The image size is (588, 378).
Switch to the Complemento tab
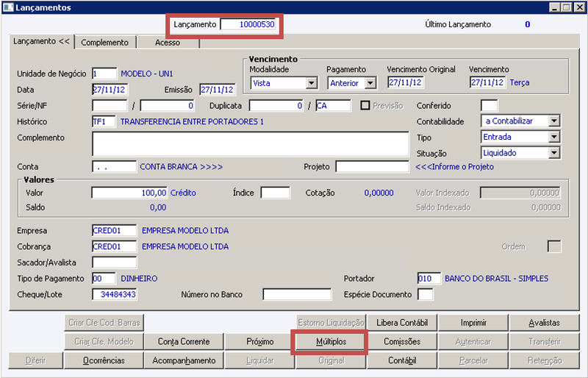pos(105,43)
